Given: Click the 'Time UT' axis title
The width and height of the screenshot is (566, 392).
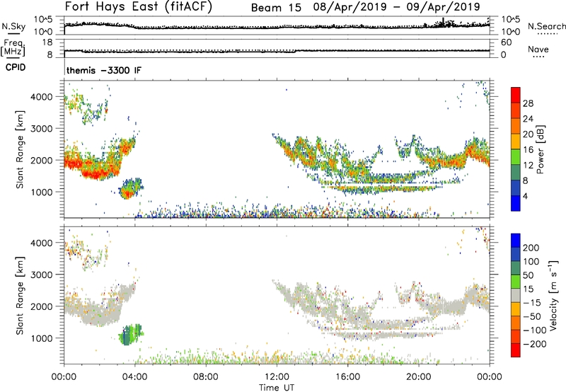Looking at the screenshot, I should click(277, 388).
